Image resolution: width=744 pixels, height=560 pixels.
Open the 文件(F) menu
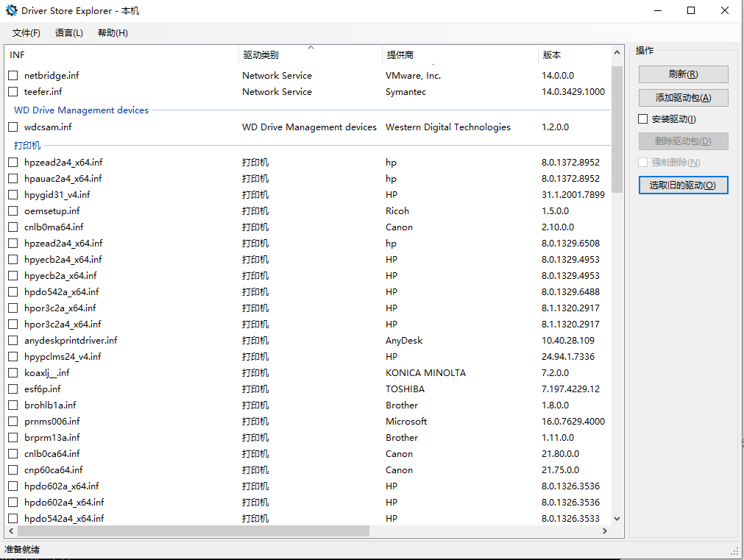click(26, 33)
